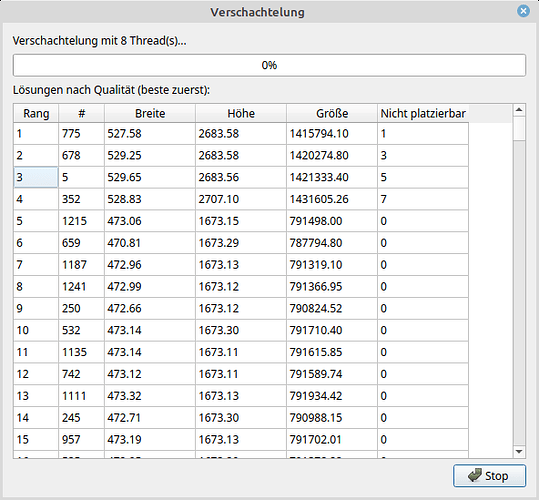Select the Größe value 791589.74
The image size is (539, 500).
(x=332, y=374)
